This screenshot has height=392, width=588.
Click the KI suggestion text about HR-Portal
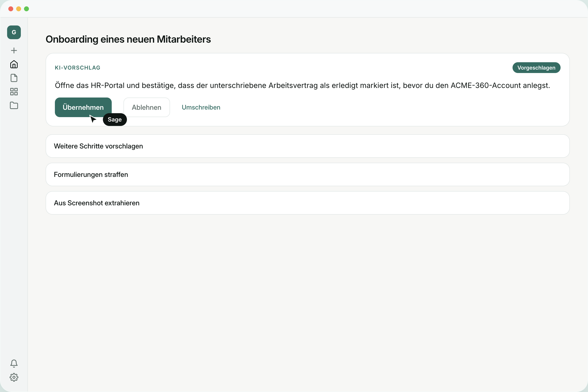coord(303,86)
